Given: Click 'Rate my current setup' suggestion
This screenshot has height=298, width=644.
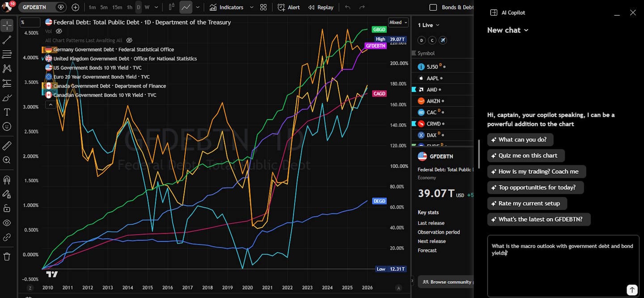Looking at the screenshot, I should 527,203.
